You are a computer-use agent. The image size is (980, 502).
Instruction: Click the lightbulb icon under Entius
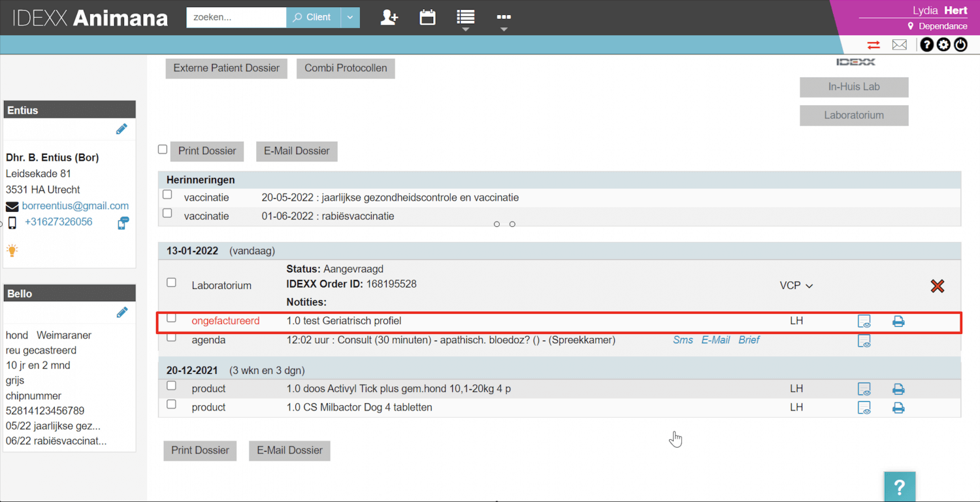click(12, 250)
